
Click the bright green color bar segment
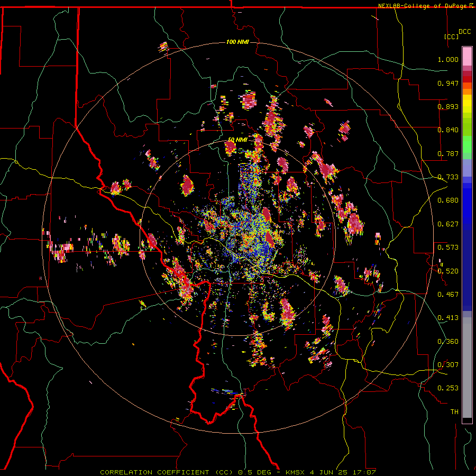click(467, 144)
